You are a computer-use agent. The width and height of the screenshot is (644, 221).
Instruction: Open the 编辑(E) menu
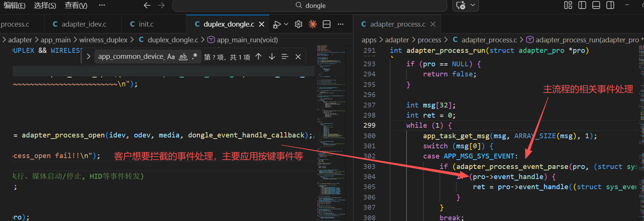(15, 5)
